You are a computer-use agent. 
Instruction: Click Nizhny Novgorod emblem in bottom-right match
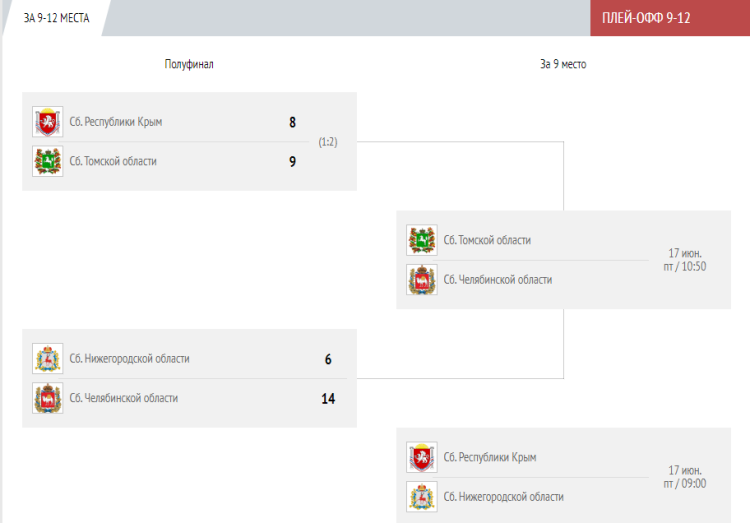click(421, 497)
